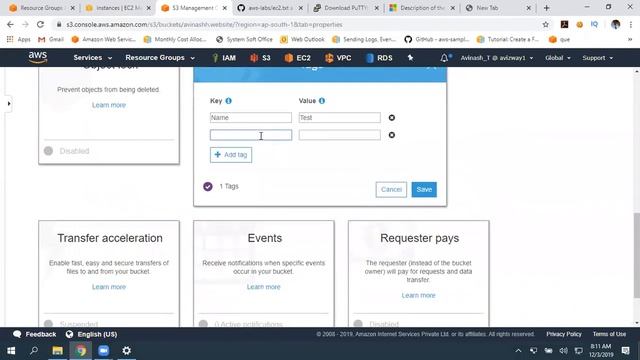This screenshot has height=360, width=640.
Task: Click the page vertical scrollbar
Action: (636, 255)
